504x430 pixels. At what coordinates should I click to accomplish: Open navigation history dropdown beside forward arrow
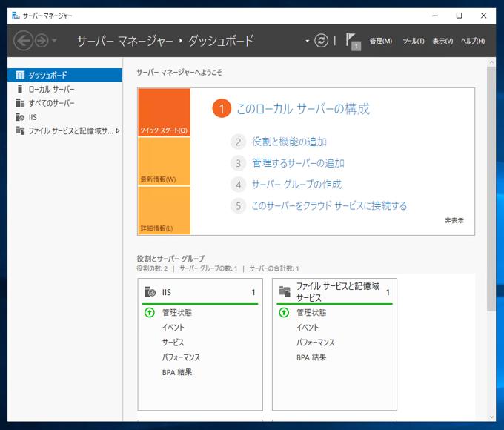(x=54, y=41)
